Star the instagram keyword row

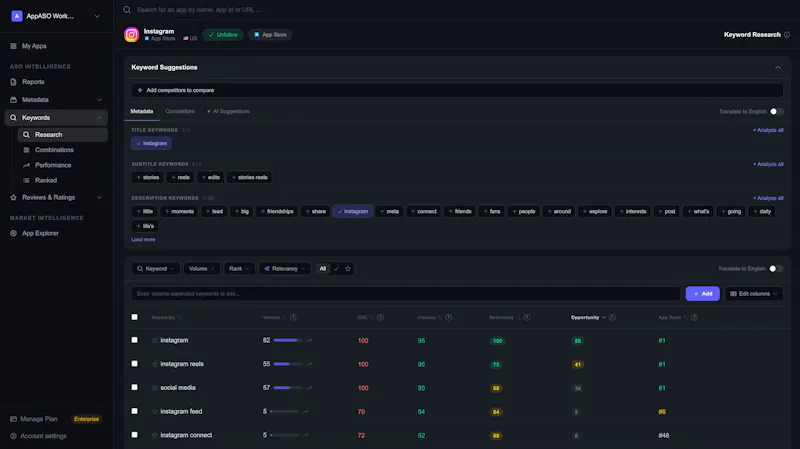(x=155, y=340)
